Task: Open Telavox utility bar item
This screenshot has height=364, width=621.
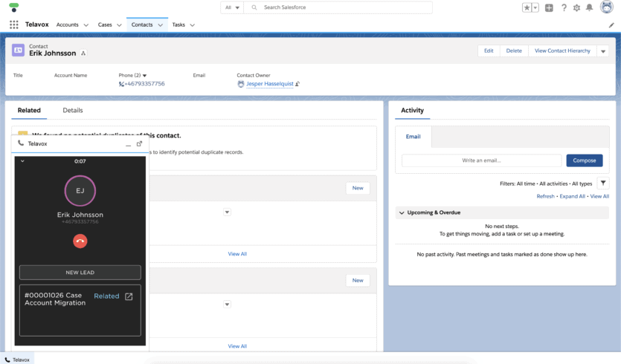Action: point(17,360)
